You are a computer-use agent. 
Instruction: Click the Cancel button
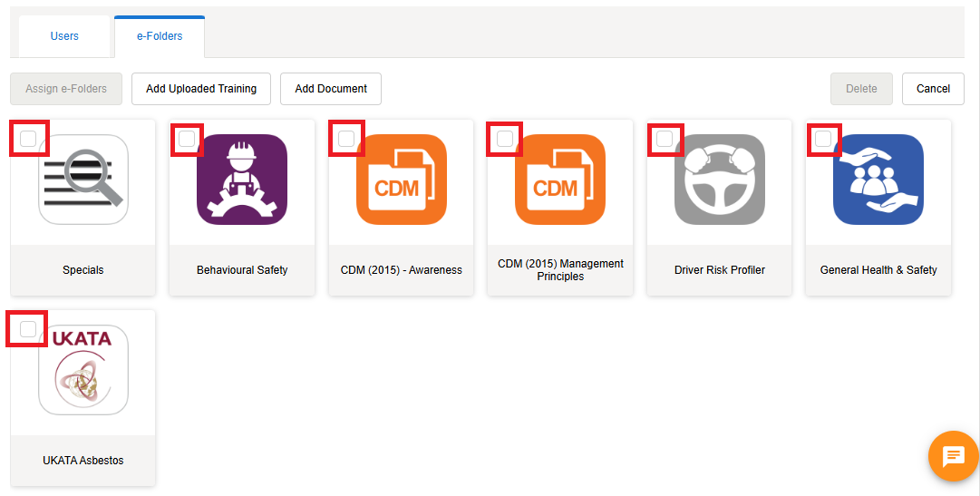[933, 89]
